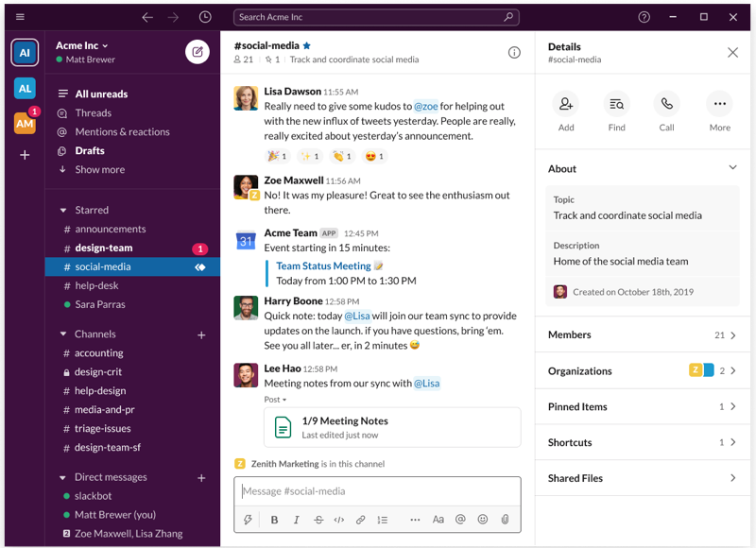Image resolution: width=756 pixels, height=548 pixels.
Task: Toggle bold formatting
Action: click(274, 520)
